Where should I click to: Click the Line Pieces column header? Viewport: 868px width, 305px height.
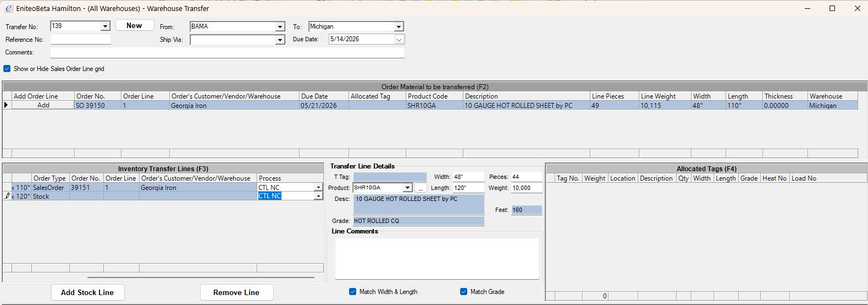pyautogui.click(x=614, y=96)
